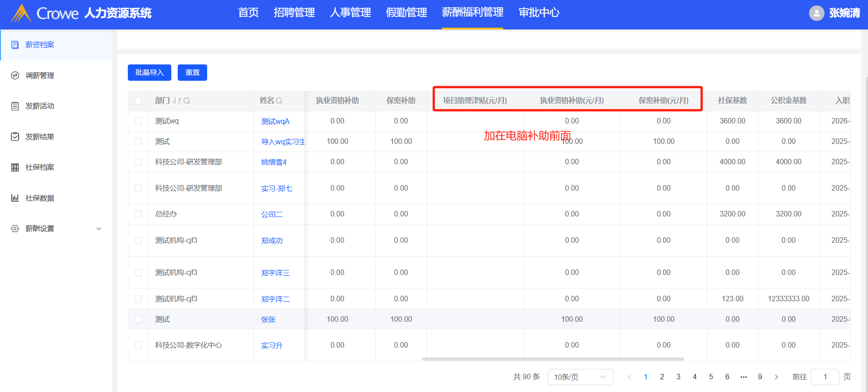
Task: Open employee link 姚惜雪4
Action: coord(273,162)
